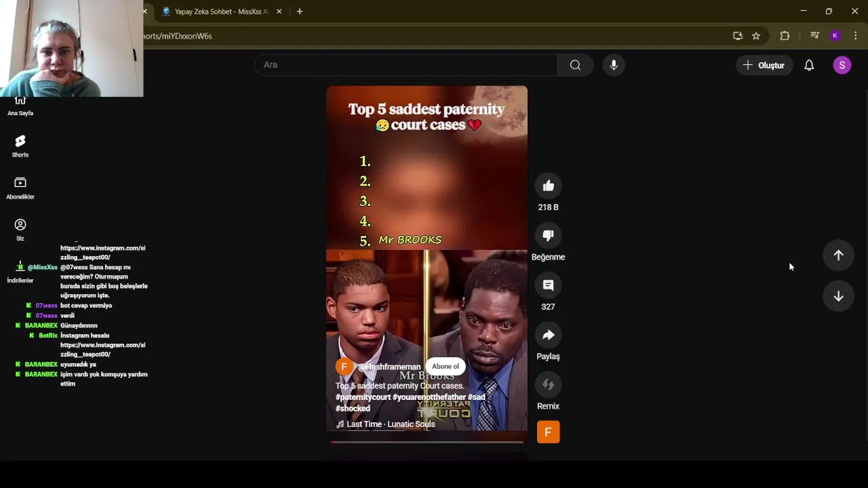868x488 pixels.
Task: Click the search magnifier button
Action: [x=575, y=65]
